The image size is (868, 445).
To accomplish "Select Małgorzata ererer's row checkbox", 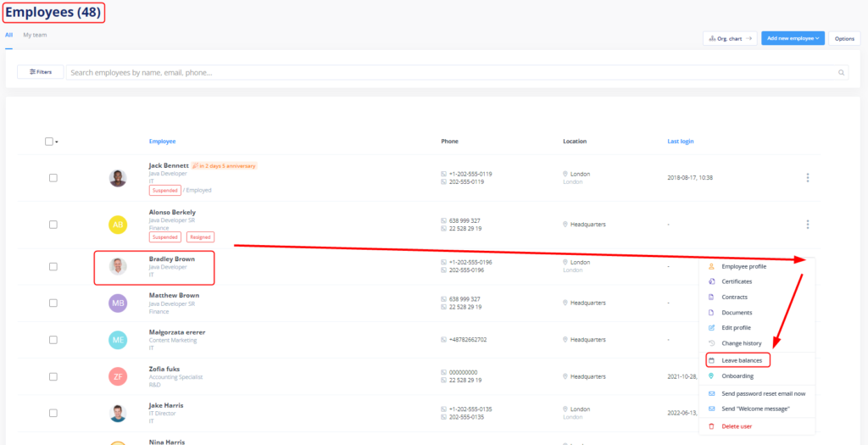I will (x=53, y=340).
